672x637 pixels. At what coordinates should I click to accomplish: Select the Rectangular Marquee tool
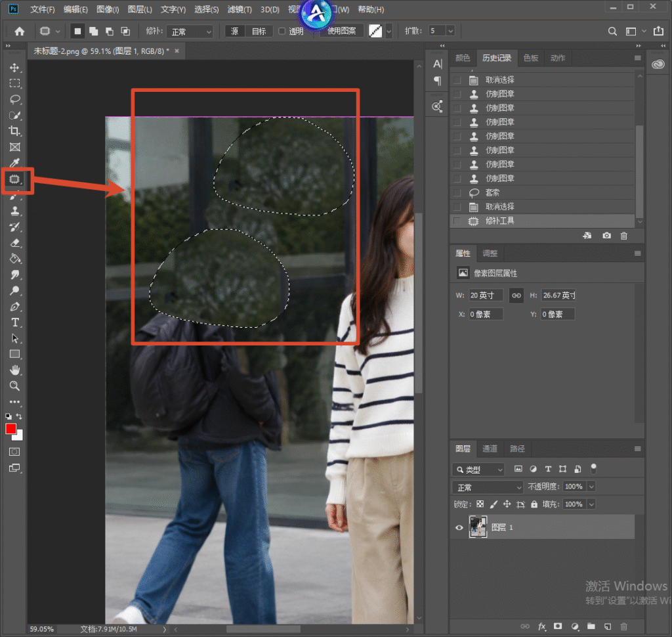click(x=14, y=83)
